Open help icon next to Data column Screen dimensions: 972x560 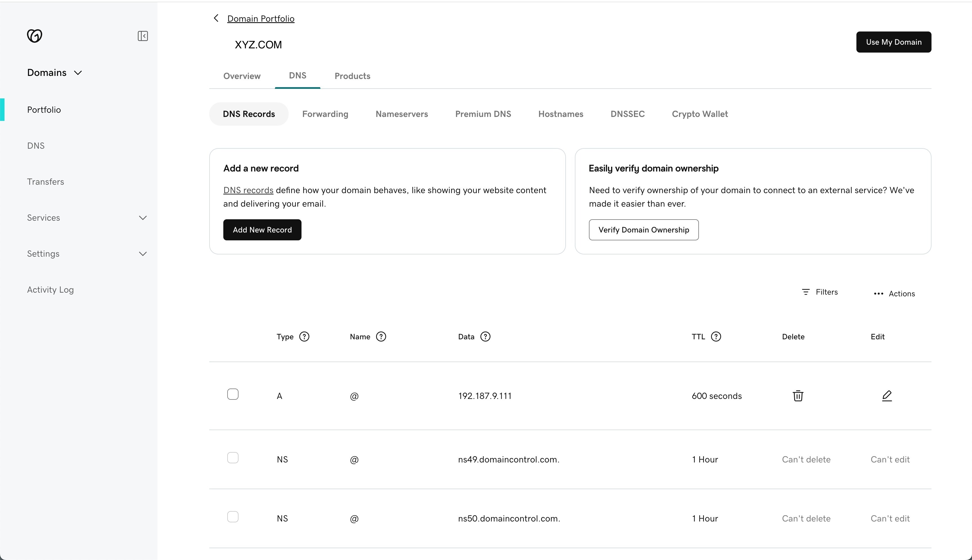485,337
